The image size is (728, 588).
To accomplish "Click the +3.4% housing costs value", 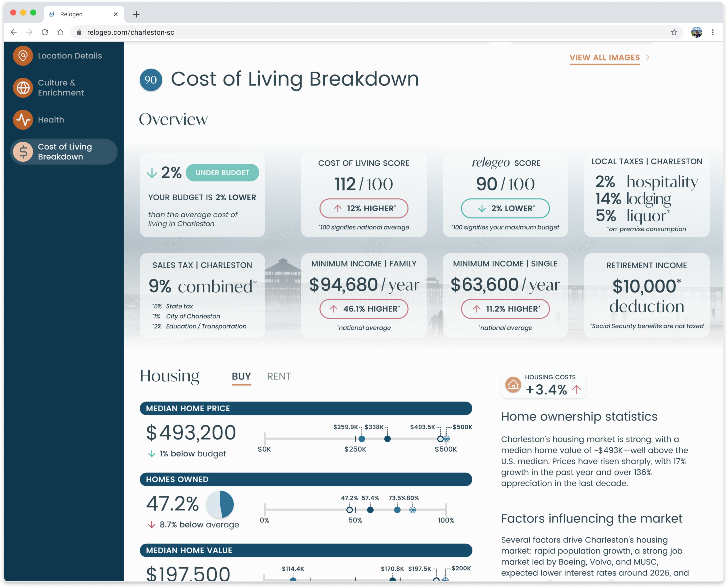I will (546, 390).
